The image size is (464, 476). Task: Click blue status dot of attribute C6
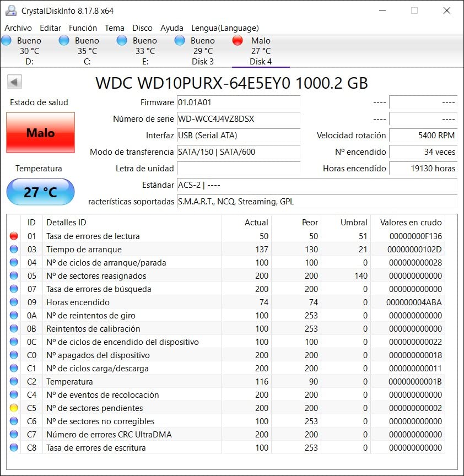pyautogui.click(x=14, y=421)
